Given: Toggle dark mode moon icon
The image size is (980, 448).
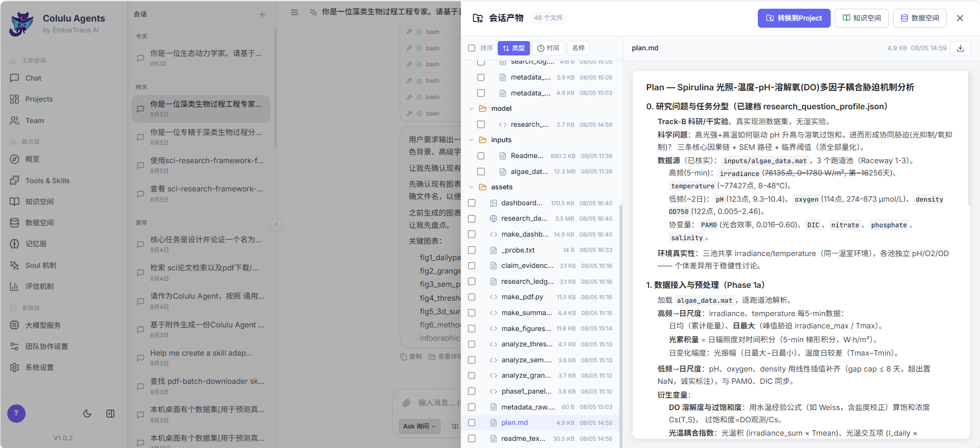Looking at the screenshot, I should [87, 414].
